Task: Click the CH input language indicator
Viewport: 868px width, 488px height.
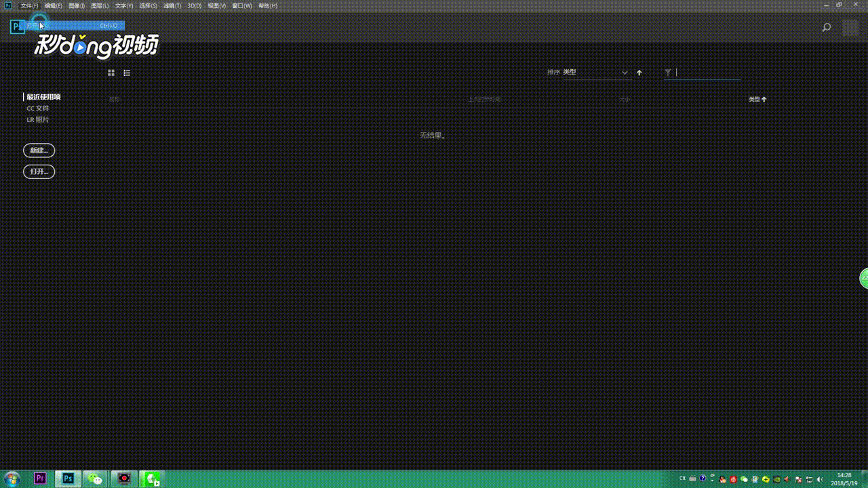Action: (682, 479)
